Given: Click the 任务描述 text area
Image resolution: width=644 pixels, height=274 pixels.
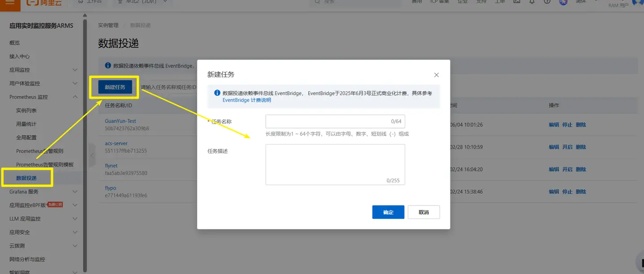Looking at the screenshot, I should pos(335,164).
